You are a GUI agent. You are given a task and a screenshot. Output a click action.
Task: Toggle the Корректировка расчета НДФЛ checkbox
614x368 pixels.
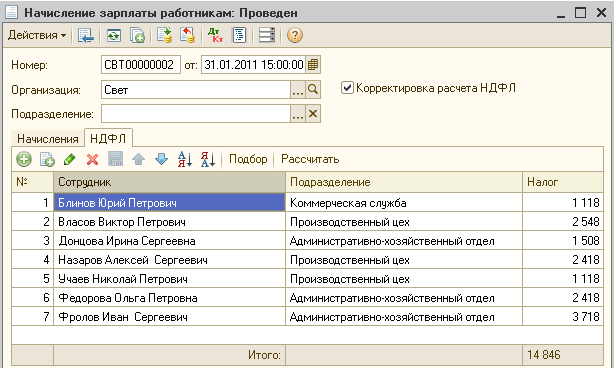(347, 88)
